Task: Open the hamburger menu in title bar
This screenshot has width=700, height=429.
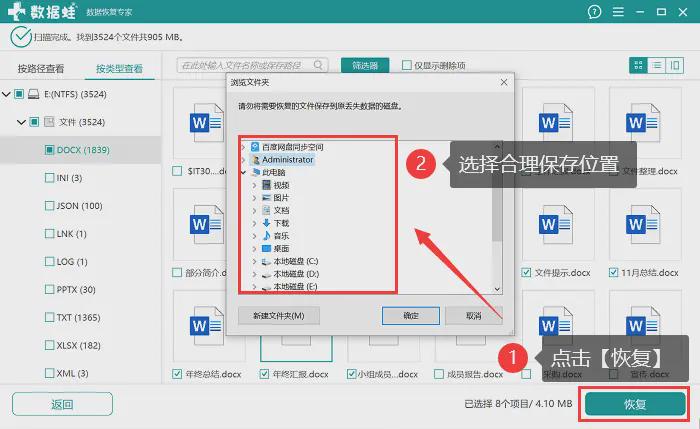Action: click(x=618, y=12)
